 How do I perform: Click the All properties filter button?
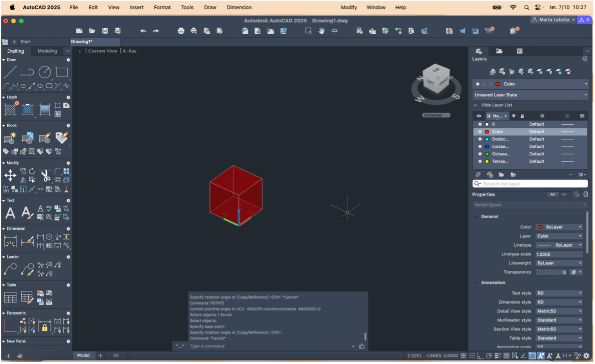[553, 195]
